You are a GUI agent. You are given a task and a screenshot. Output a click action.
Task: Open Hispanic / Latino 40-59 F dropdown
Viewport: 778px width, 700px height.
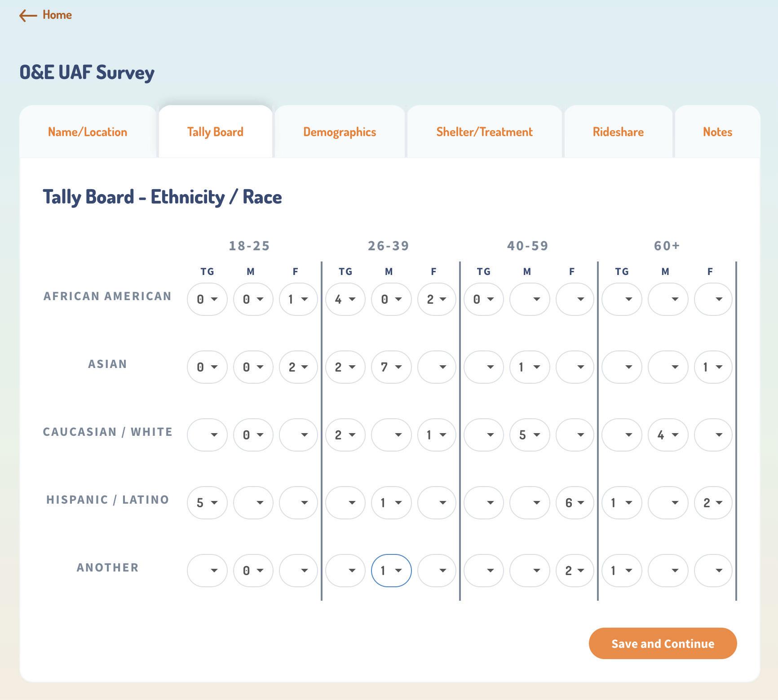pyautogui.click(x=575, y=503)
